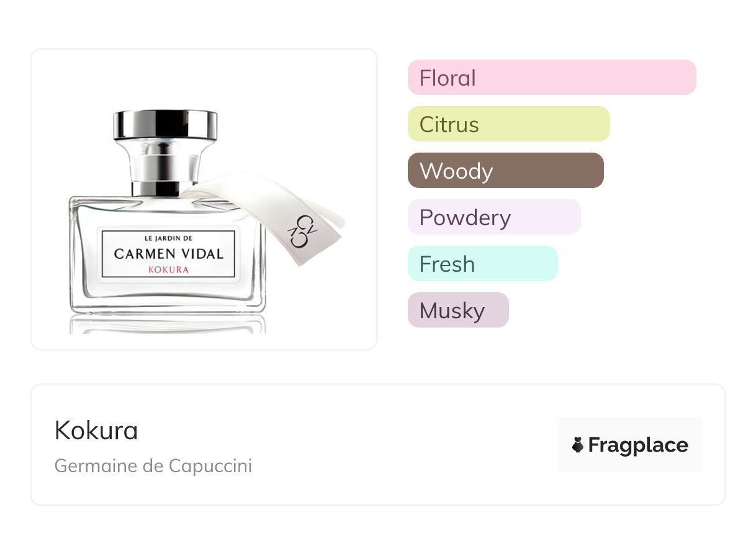Select the Fresh accord bar
The width and height of the screenshot is (756, 536).
[x=483, y=264]
